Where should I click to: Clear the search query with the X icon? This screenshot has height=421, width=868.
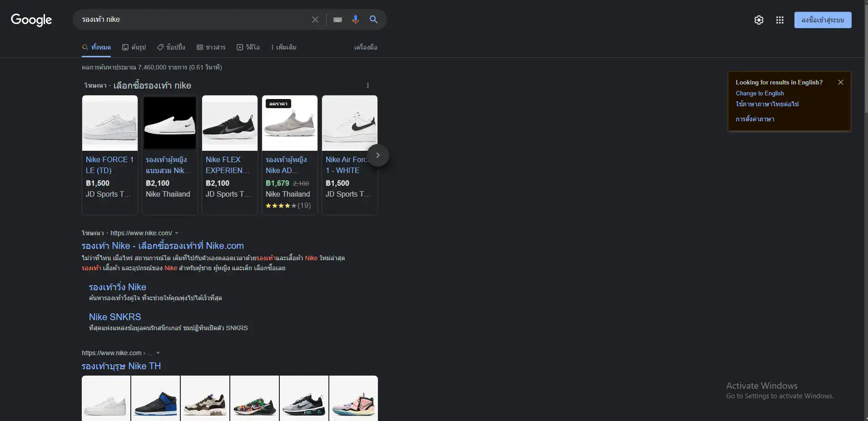click(316, 20)
